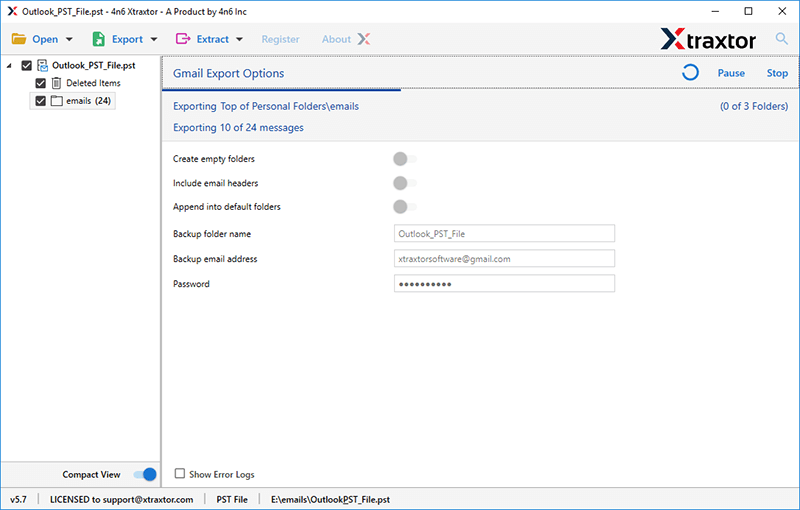
Task: Click the Open menu label
Action: tap(45, 39)
